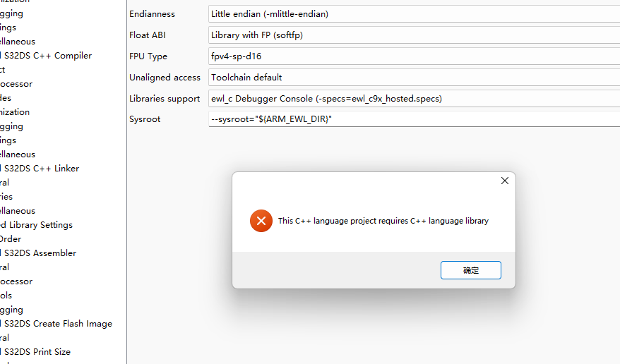Open the Unaligned access dropdown
Image resolution: width=620 pixels, height=364 pixels.
pyautogui.click(x=414, y=78)
